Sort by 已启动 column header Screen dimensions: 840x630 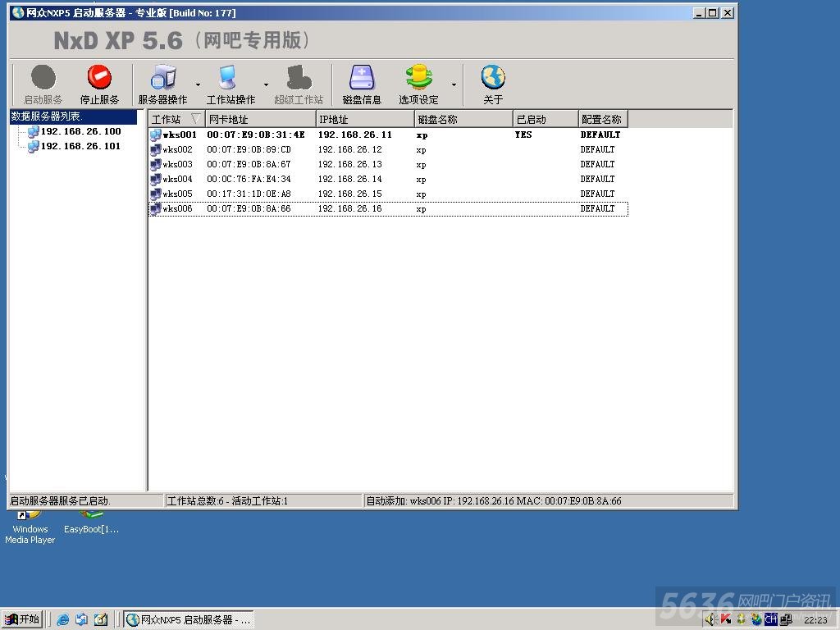point(546,119)
